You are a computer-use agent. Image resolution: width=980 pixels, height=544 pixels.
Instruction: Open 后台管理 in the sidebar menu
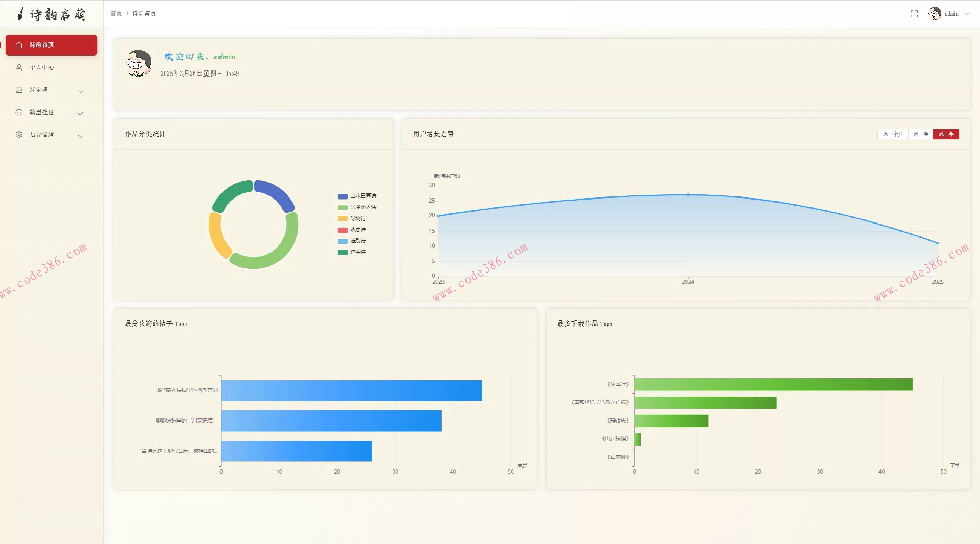tap(42, 135)
